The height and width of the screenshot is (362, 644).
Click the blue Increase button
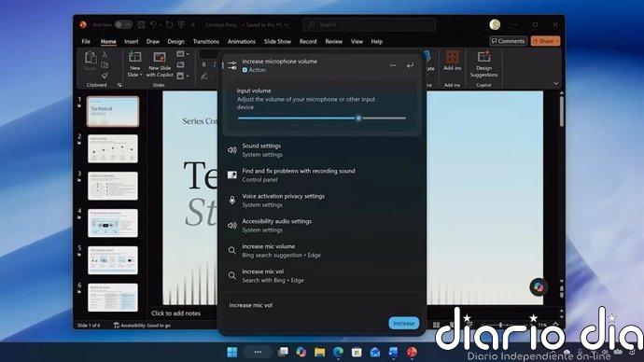point(404,324)
